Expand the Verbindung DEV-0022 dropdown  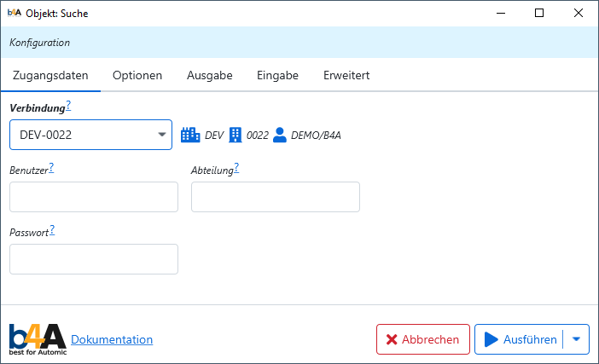[x=162, y=135]
